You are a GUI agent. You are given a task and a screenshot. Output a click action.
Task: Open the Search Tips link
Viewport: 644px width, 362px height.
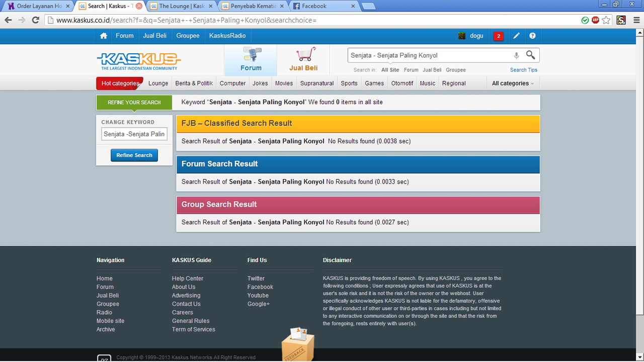pos(524,70)
